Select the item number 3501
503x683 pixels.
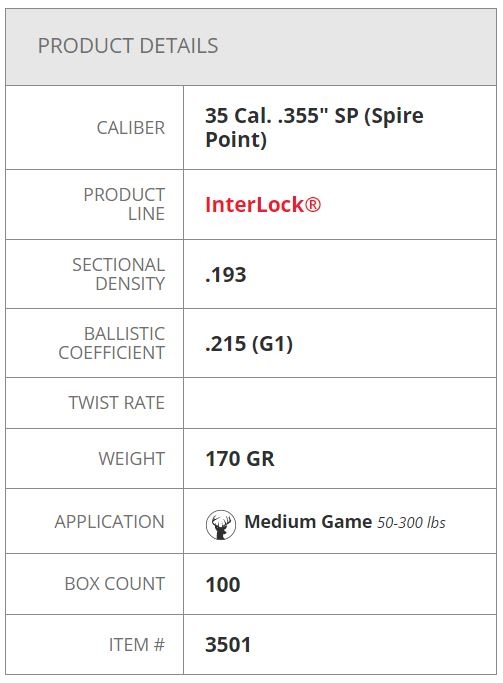[228, 645]
